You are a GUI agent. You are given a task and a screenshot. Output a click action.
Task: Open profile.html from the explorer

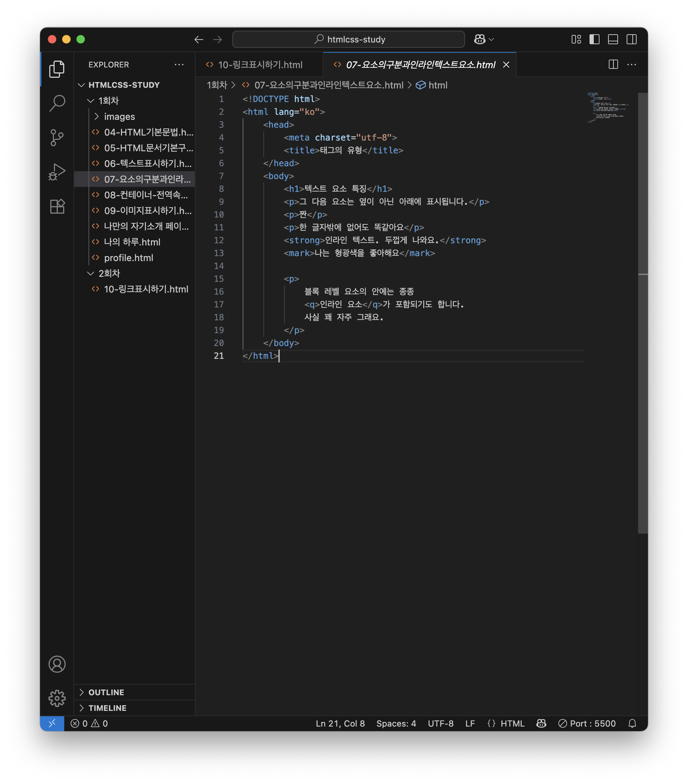click(x=128, y=258)
